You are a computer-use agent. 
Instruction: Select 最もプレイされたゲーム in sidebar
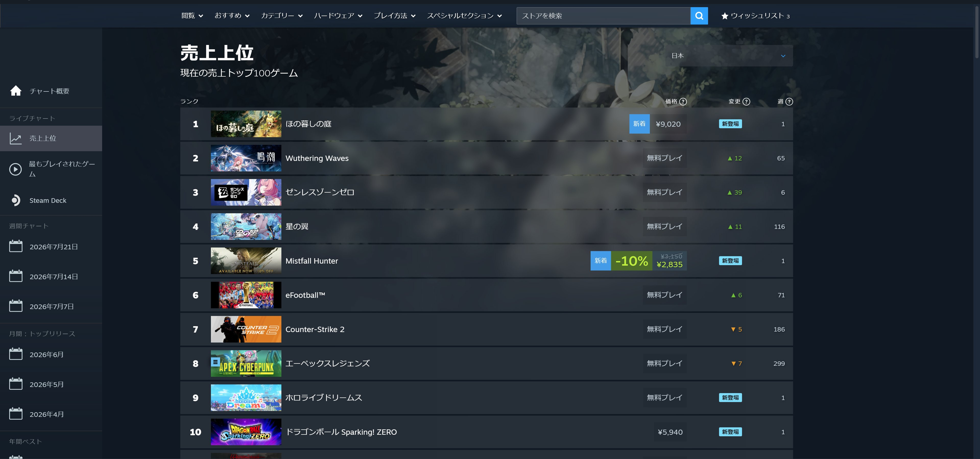[51, 169]
